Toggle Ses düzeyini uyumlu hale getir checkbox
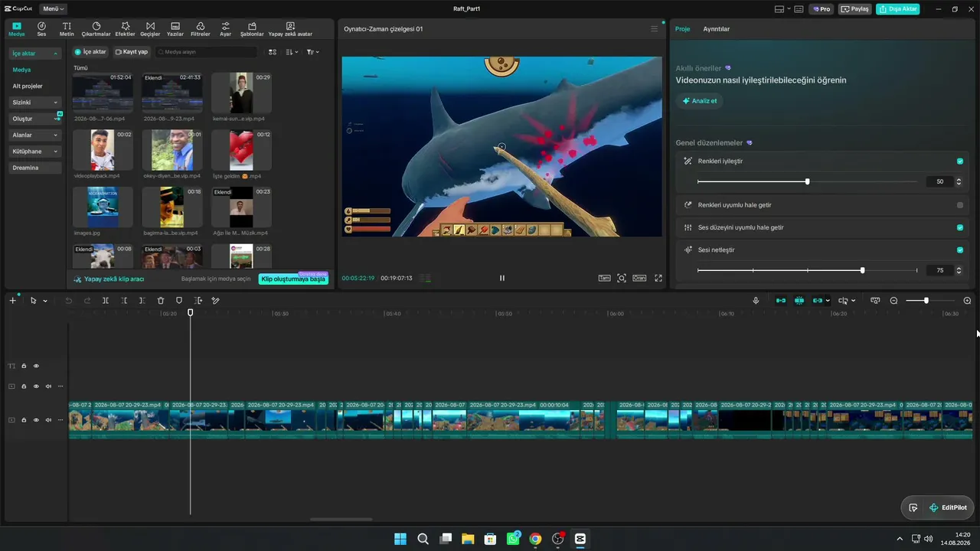980x551 pixels. [960, 227]
